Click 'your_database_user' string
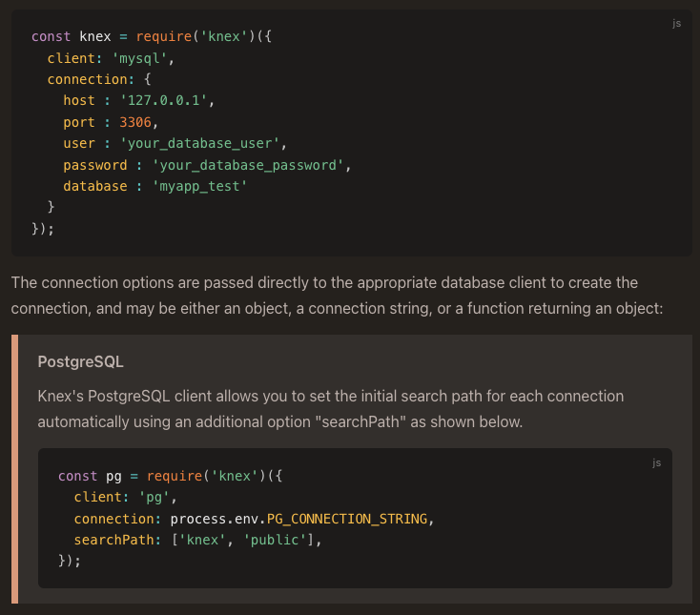700x615 pixels. (199, 144)
